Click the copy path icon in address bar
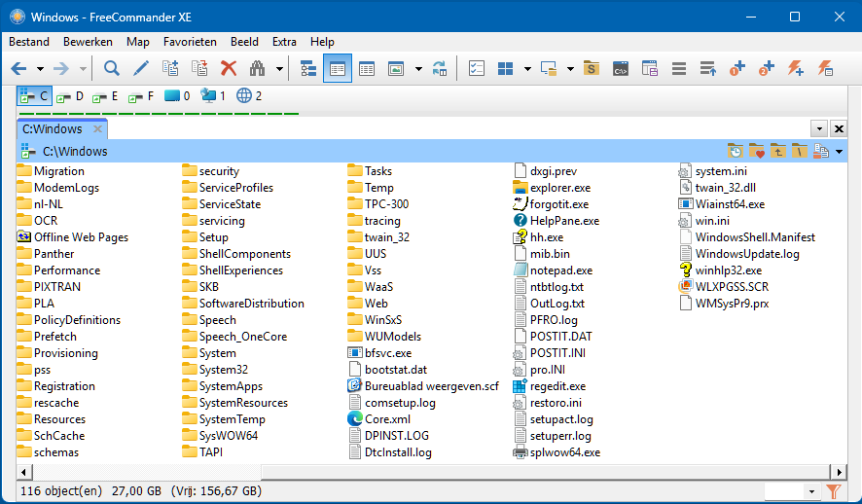This screenshot has width=862, height=504. point(821,151)
